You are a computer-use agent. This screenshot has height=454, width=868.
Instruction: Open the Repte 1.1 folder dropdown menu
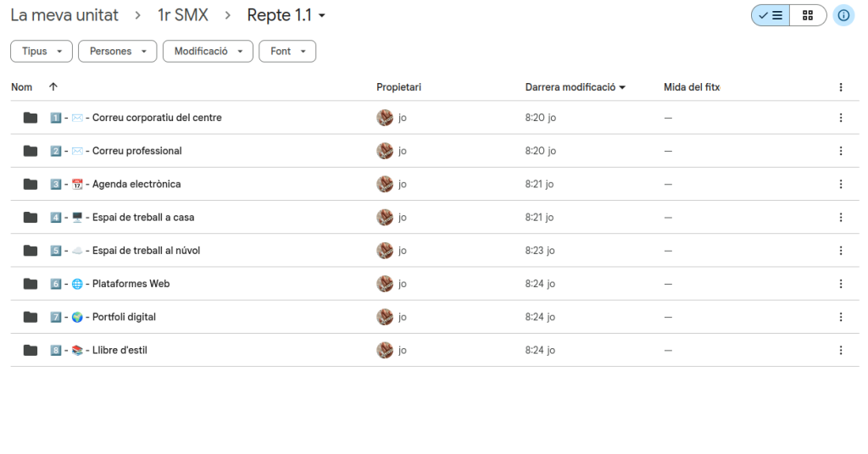pyautogui.click(x=287, y=15)
